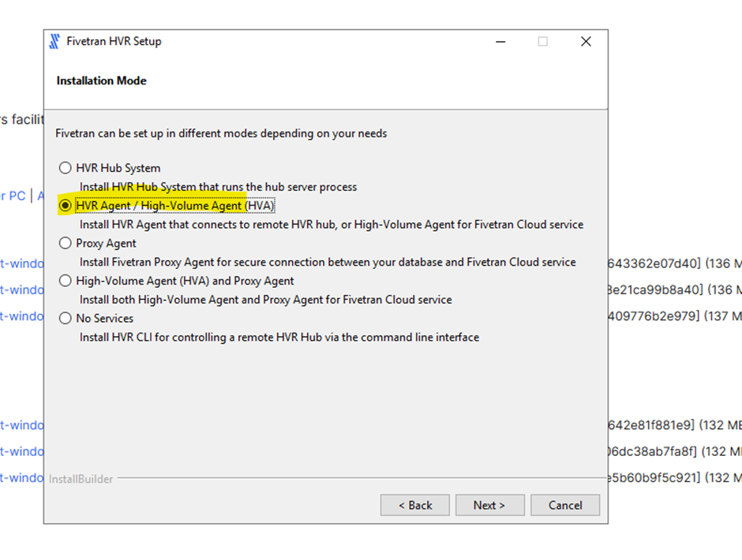Image resolution: width=742 pixels, height=560 pixels.
Task: Pick the No Services radio option
Action: pyautogui.click(x=66, y=319)
